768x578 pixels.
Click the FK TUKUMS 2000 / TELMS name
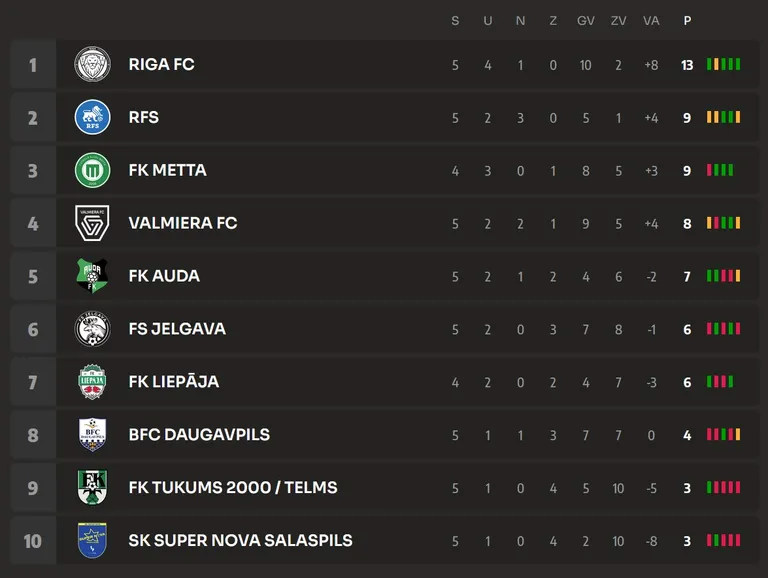pyautogui.click(x=233, y=487)
